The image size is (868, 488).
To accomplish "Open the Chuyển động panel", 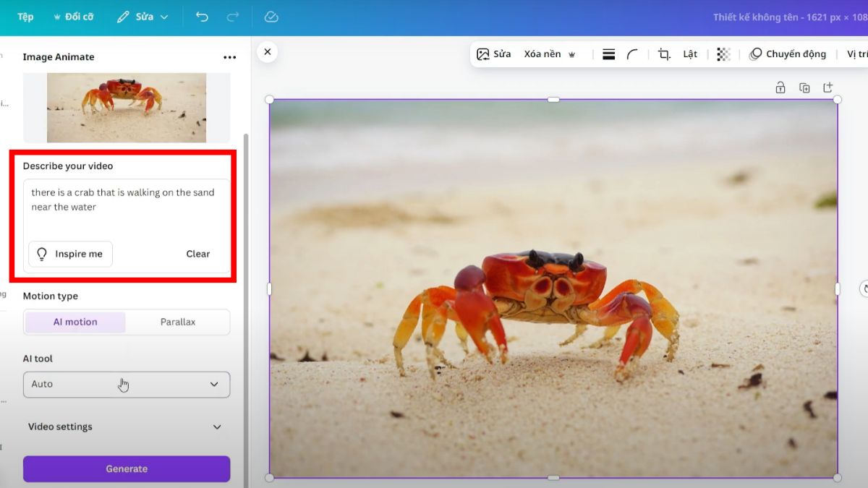I will pyautogui.click(x=788, y=53).
